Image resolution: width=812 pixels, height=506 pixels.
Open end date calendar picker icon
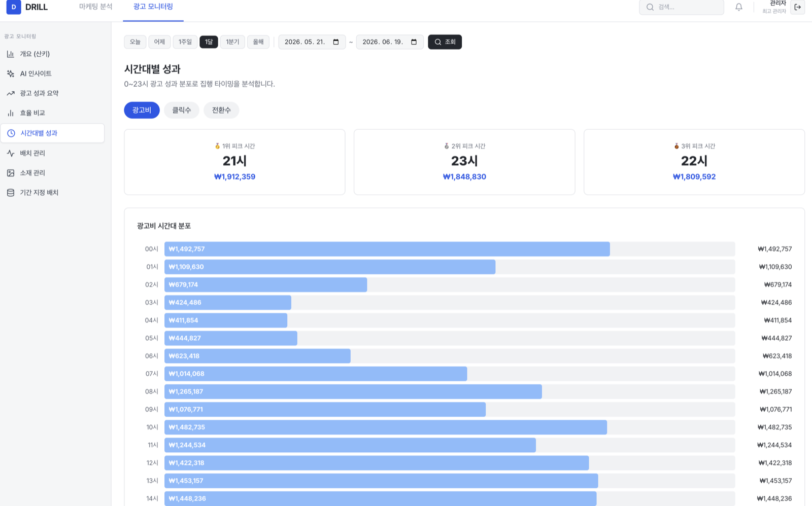(x=414, y=42)
